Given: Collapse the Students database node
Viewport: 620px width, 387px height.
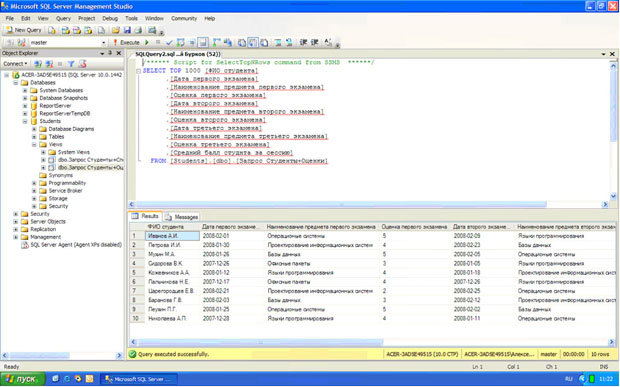Looking at the screenshot, I should (25, 121).
